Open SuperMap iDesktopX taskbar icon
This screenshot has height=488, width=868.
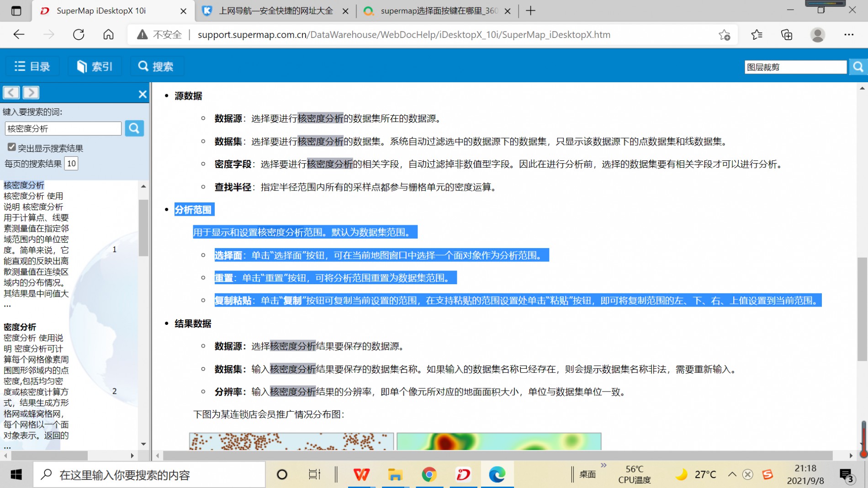click(x=463, y=475)
